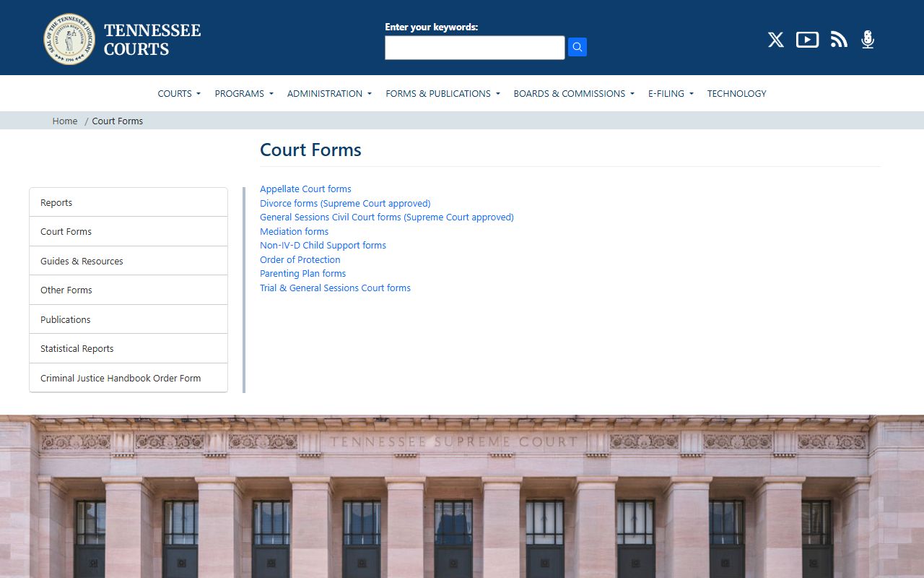Screen dimensions: 924x578
Task: Open the X (Twitter) social icon
Action: click(775, 40)
